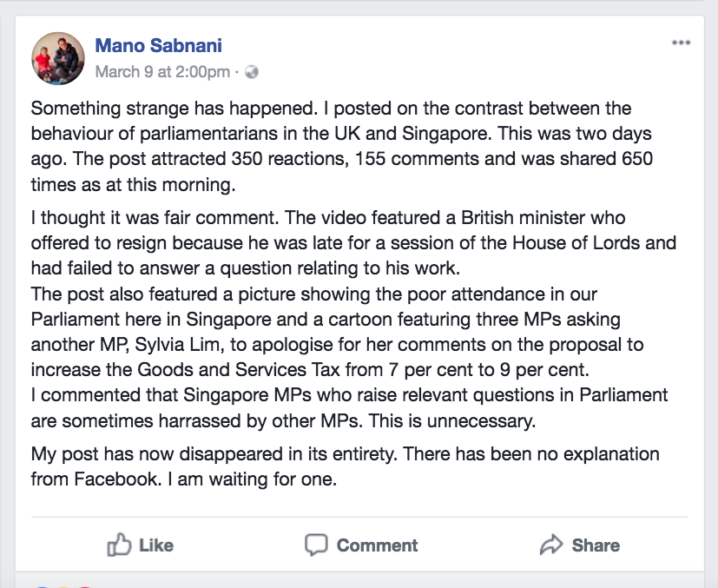Click the curved arrow Share icon
The image size is (718, 588).
click(x=551, y=545)
